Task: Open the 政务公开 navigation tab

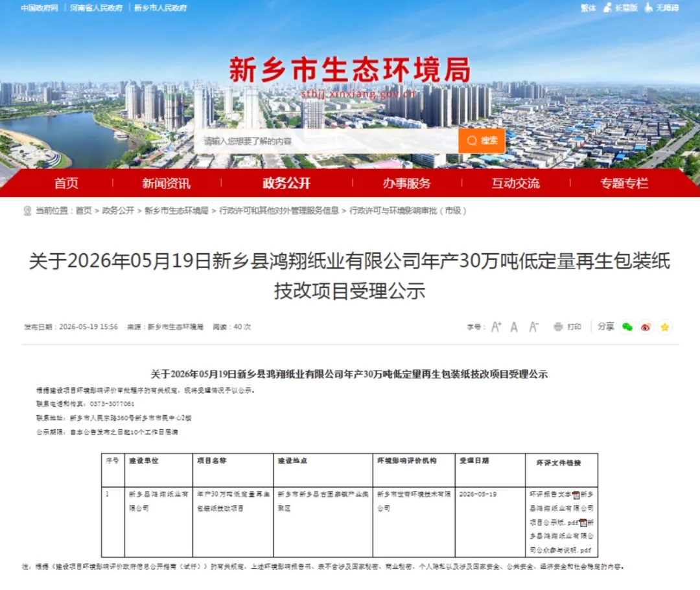Action: point(286,183)
